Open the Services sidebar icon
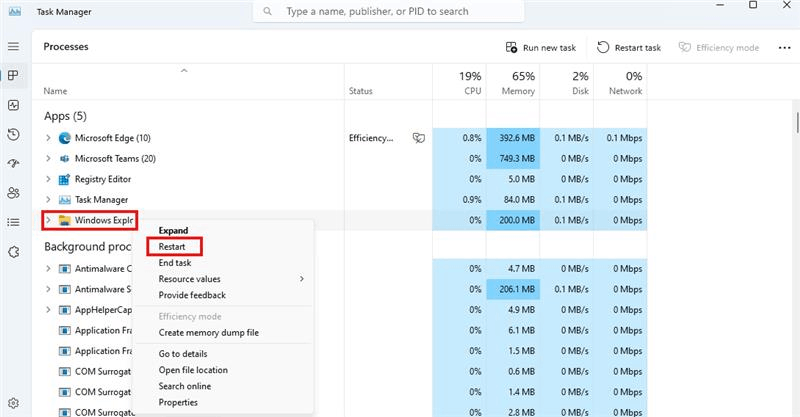Screen dimensions: 800x417 [x=13, y=252]
